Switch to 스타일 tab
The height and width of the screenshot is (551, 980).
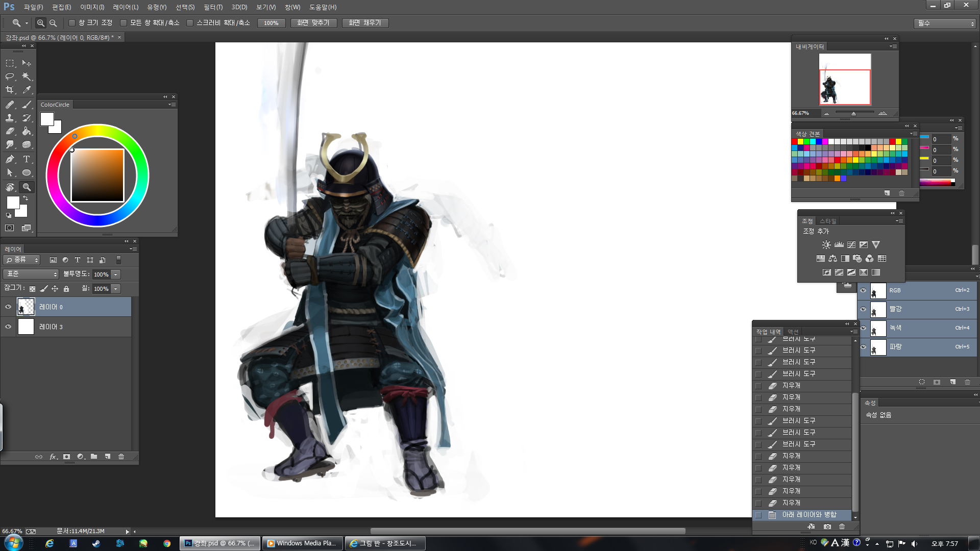click(828, 221)
